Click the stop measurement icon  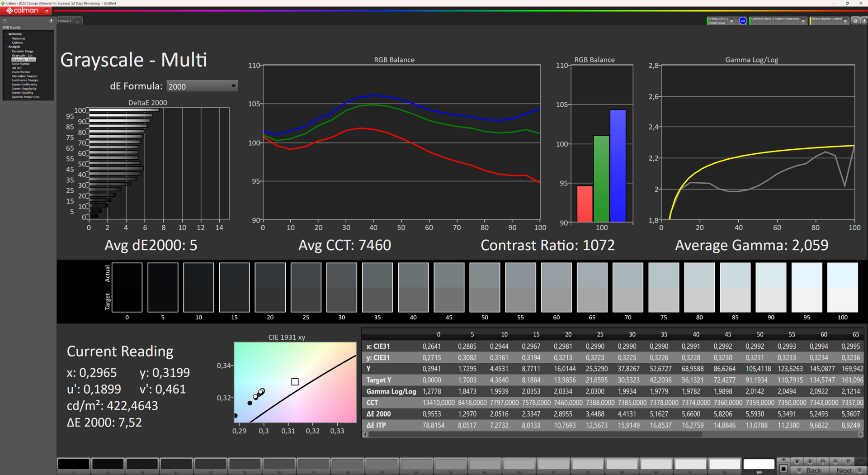click(x=797, y=461)
